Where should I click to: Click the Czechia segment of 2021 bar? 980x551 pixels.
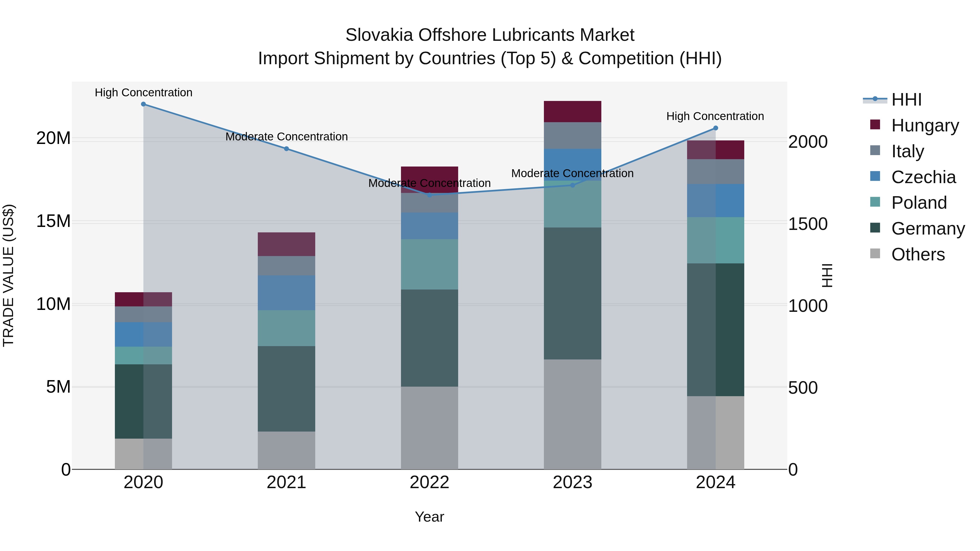click(286, 293)
